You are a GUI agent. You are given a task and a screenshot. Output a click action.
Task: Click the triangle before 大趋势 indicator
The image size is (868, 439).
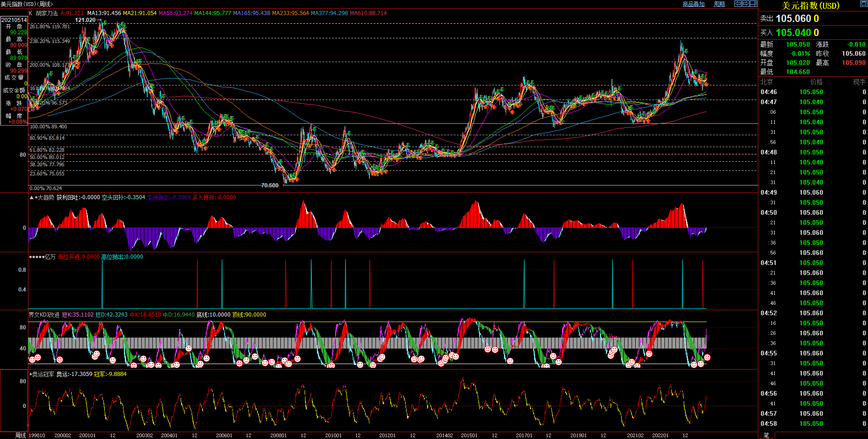(31, 197)
